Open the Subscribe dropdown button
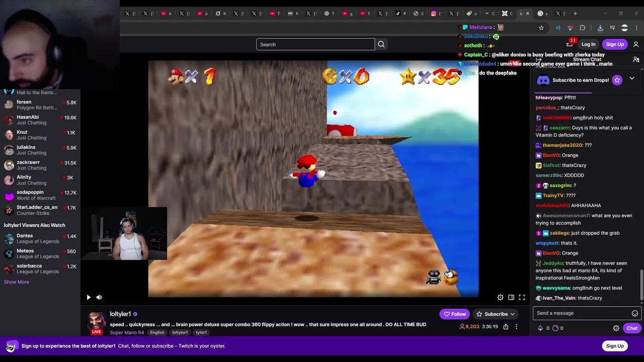 coord(496,314)
